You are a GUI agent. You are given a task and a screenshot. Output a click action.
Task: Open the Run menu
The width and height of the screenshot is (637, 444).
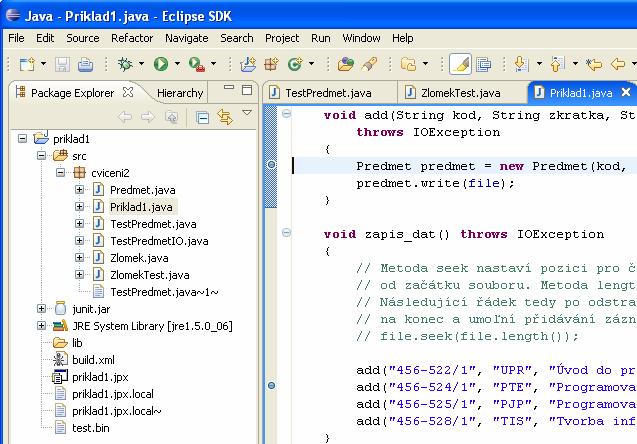321,38
